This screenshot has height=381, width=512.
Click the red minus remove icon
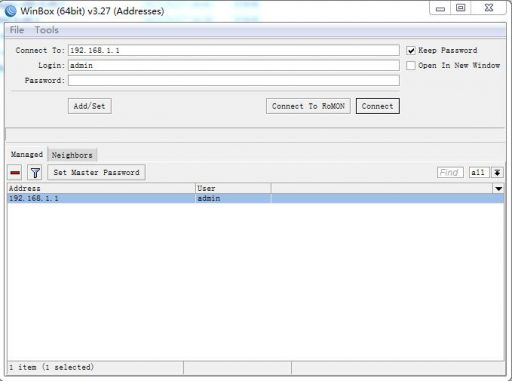pyautogui.click(x=15, y=172)
